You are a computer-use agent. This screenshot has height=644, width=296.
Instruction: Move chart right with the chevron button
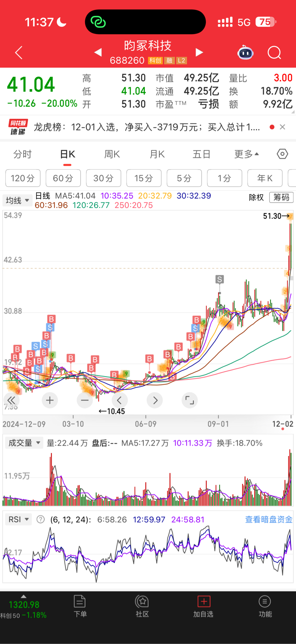pos(155,400)
